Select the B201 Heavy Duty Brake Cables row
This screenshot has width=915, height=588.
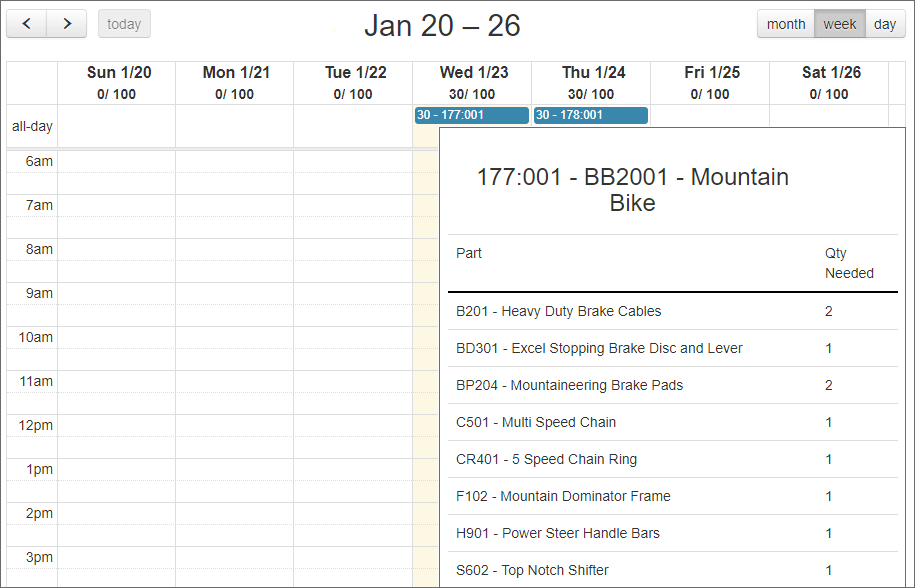click(x=560, y=311)
